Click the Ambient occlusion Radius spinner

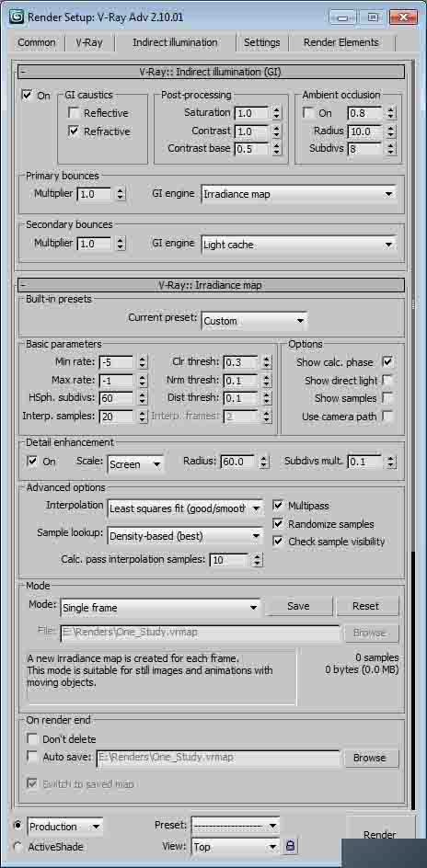[x=391, y=131]
